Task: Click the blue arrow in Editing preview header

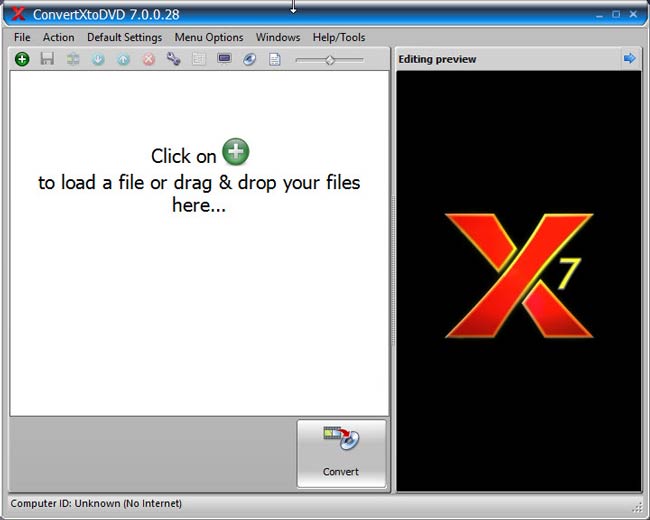Action: (629, 58)
